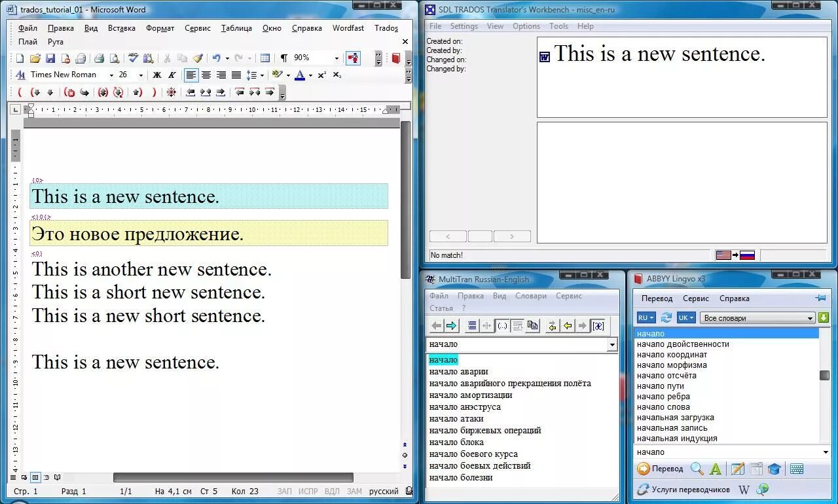Save the Word document with the floppy icon

click(x=50, y=58)
